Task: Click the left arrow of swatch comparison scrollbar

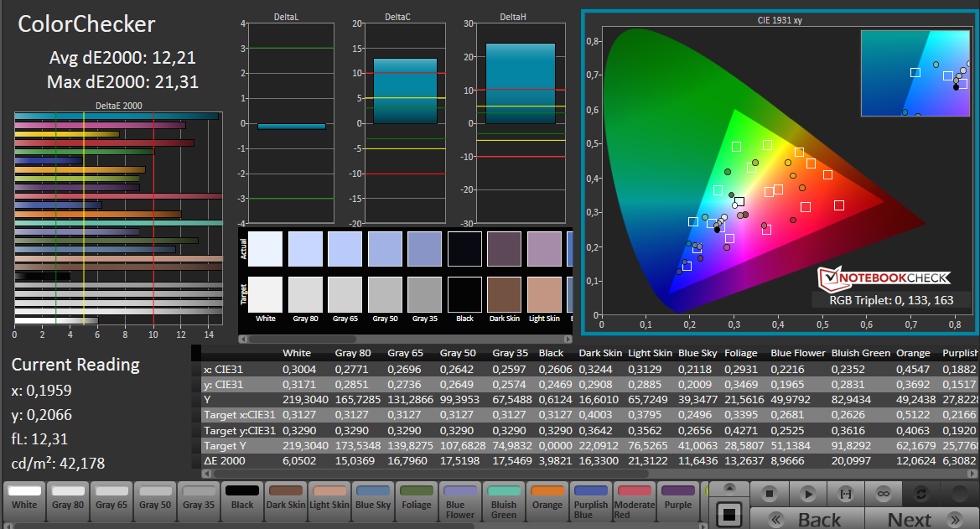Action: click(x=244, y=340)
